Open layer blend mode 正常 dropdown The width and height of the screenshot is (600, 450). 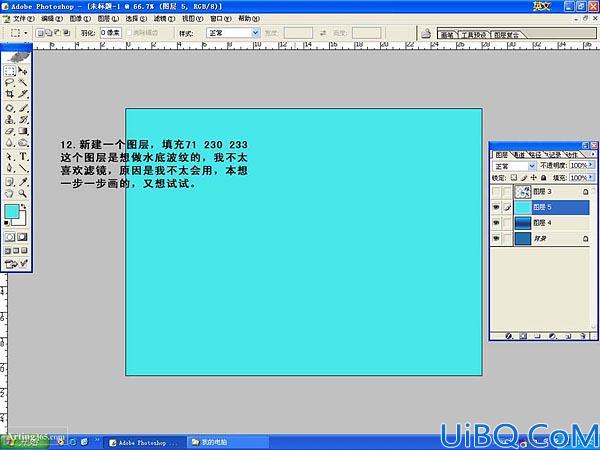(x=514, y=166)
